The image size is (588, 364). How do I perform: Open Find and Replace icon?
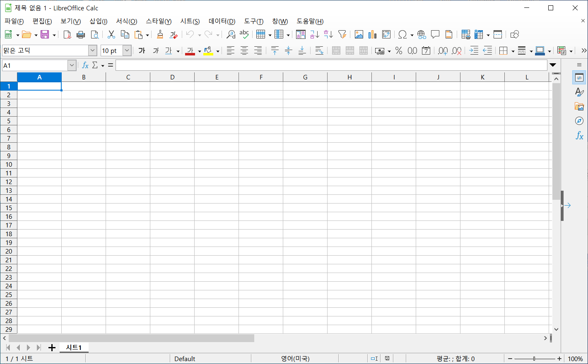tap(231, 35)
